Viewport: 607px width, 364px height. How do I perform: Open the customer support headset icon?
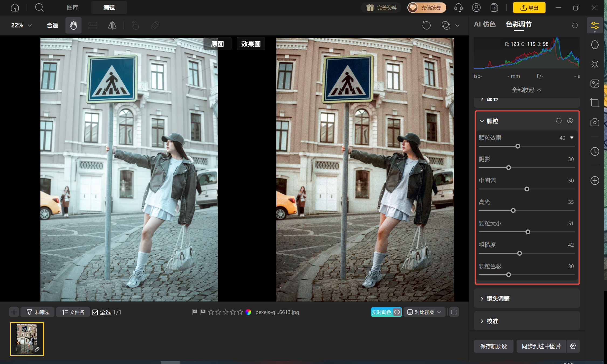tap(458, 8)
